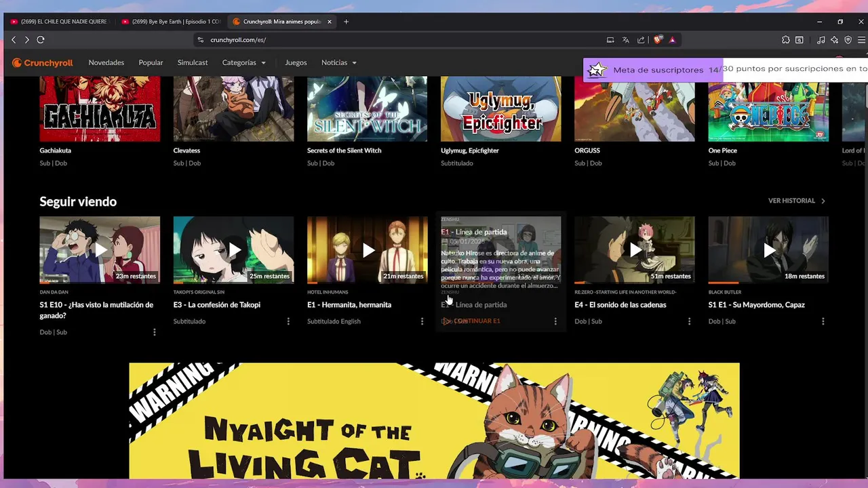Open the browser hamburger menu
Screen dimensions: 868x488
click(861, 40)
